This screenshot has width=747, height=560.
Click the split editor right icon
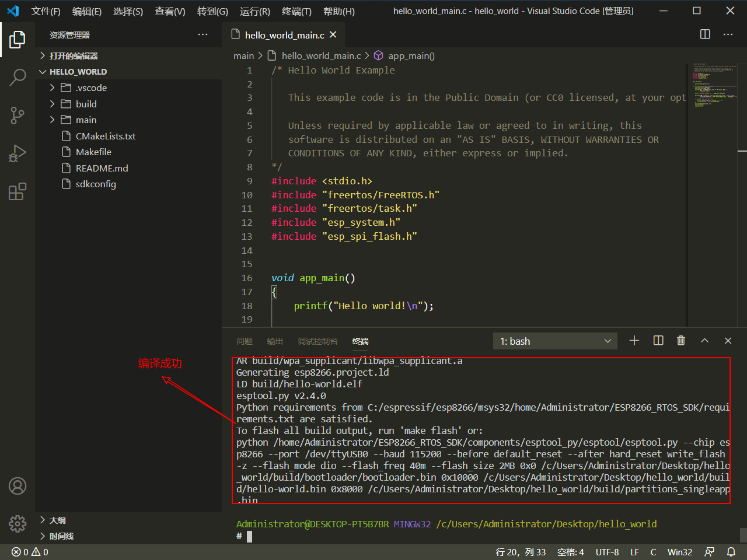point(705,34)
